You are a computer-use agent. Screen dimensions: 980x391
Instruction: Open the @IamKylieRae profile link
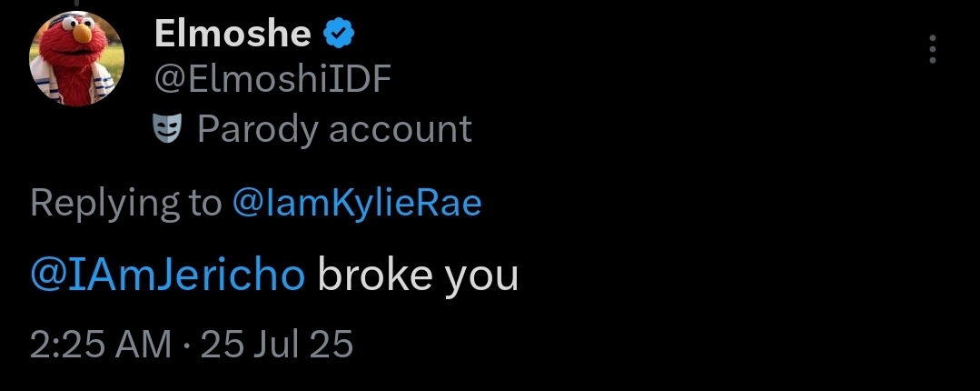(x=357, y=204)
